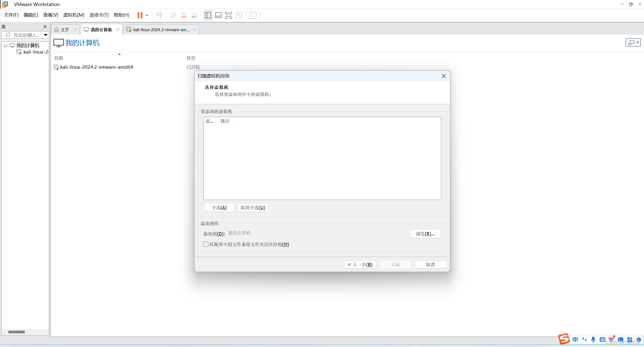Click the 取消全选(U) button
644x347 pixels.
(253, 208)
